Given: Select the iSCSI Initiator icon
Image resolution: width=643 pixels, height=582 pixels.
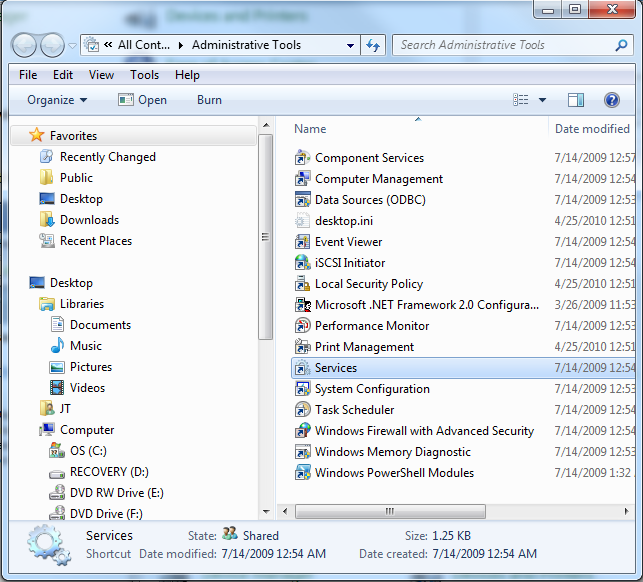Looking at the screenshot, I should pyautogui.click(x=303, y=263).
